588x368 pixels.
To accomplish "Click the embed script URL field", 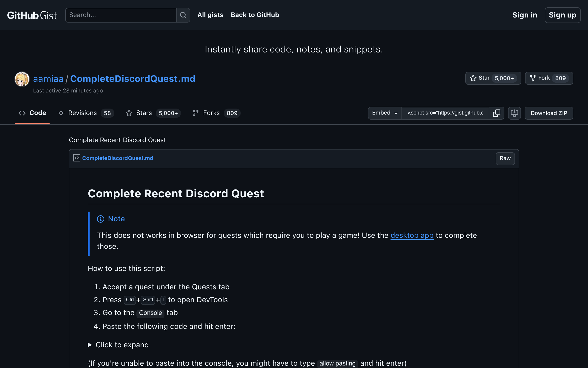I will point(445,113).
